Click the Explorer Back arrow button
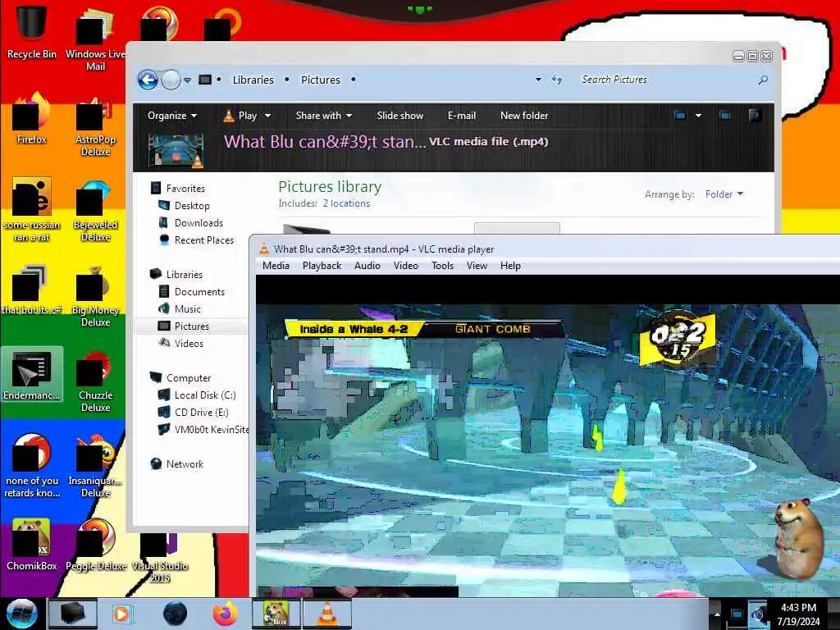The width and height of the screenshot is (840, 630). point(148,80)
